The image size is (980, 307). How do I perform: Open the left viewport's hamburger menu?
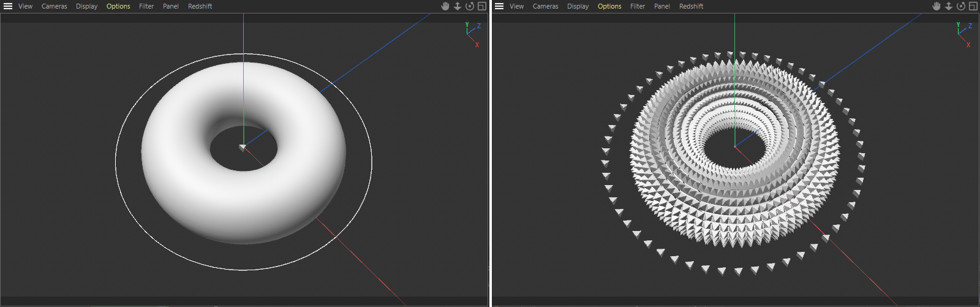[x=8, y=6]
